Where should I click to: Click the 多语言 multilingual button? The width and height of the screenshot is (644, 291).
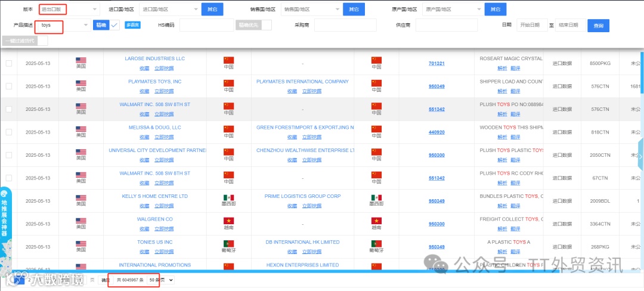click(132, 25)
